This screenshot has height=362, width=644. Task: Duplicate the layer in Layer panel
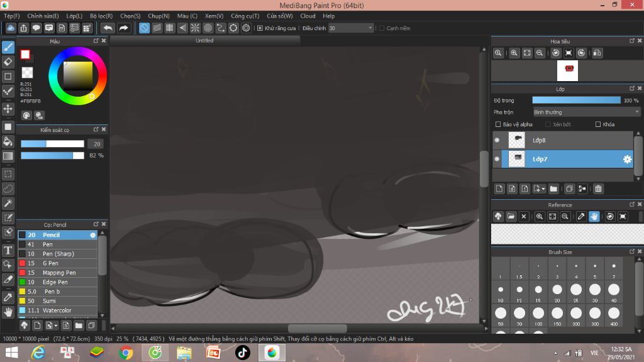[x=569, y=189]
